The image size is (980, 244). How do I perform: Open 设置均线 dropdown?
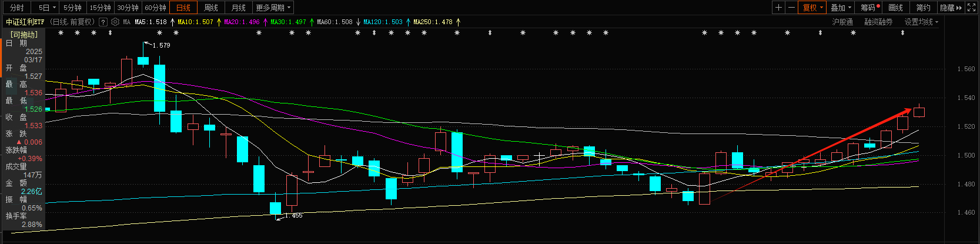tap(921, 22)
